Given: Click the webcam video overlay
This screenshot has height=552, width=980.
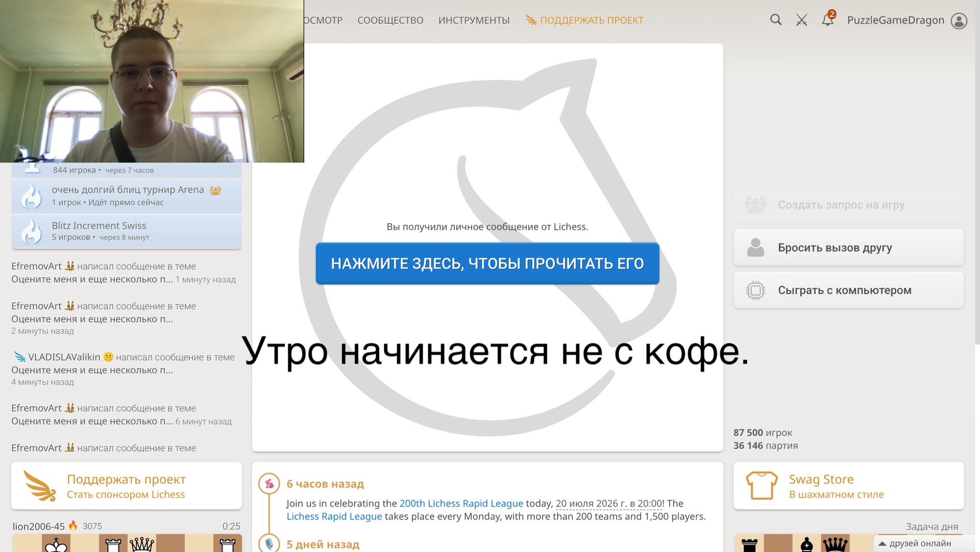Looking at the screenshot, I should click(x=152, y=81).
